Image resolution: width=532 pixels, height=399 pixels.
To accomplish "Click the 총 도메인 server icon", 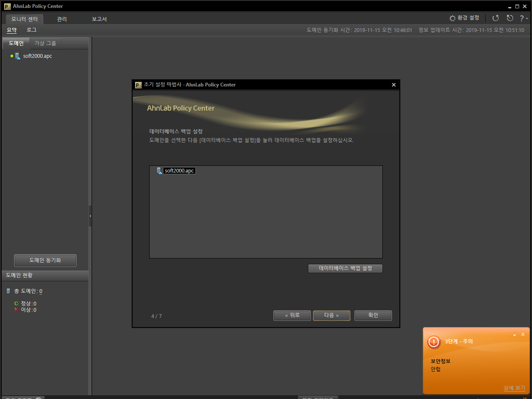I will pos(8,291).
